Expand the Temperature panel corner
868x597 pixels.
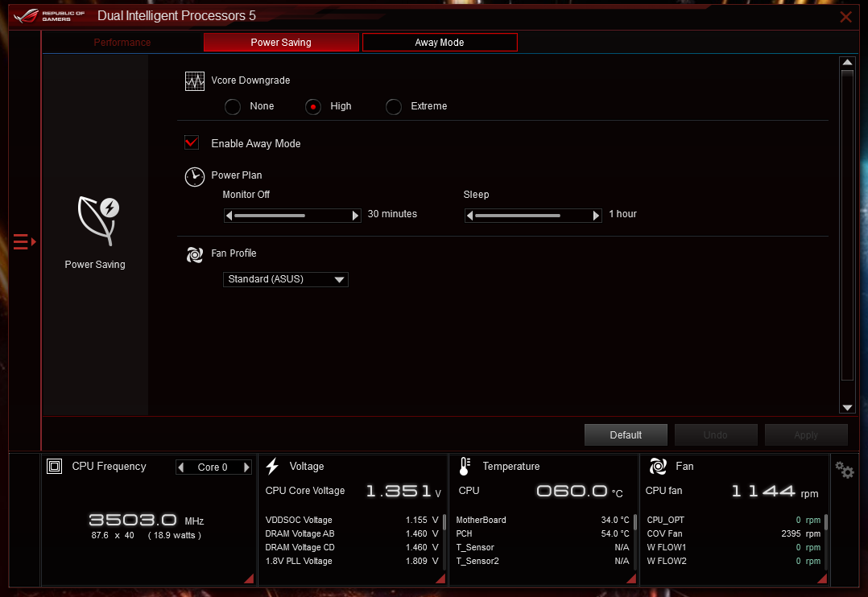click(x=631, y=578)
